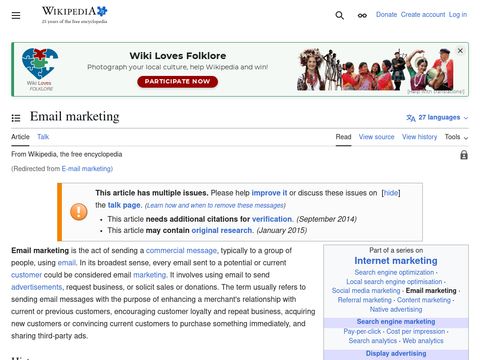Open the marketing link in paragraph
Viewport: 480px width, 360px height.
tap(150, 275)
